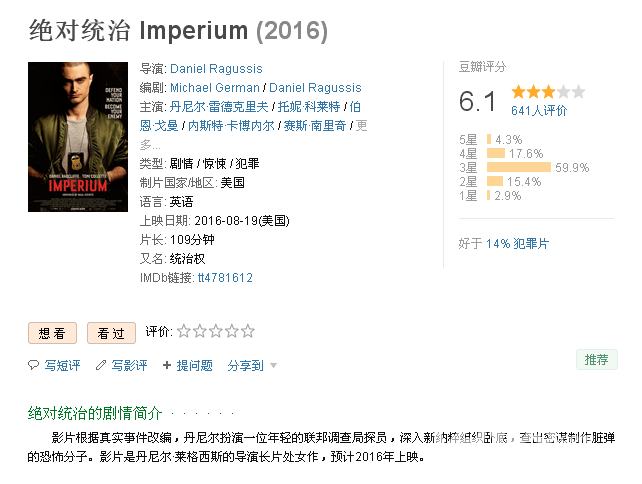Viewport: 642px width, 484px height.
Task: Click the plus icon for 提问题
Action: 167,366
